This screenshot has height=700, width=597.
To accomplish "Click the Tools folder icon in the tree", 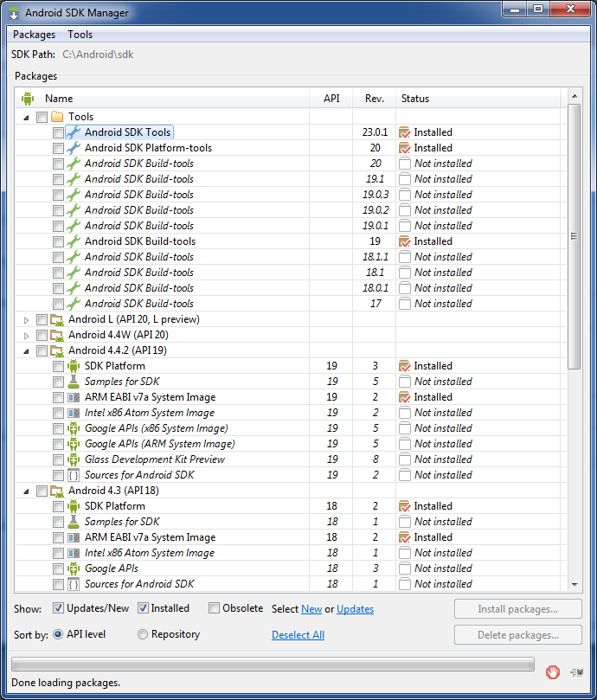I will (x=57, y=117).
